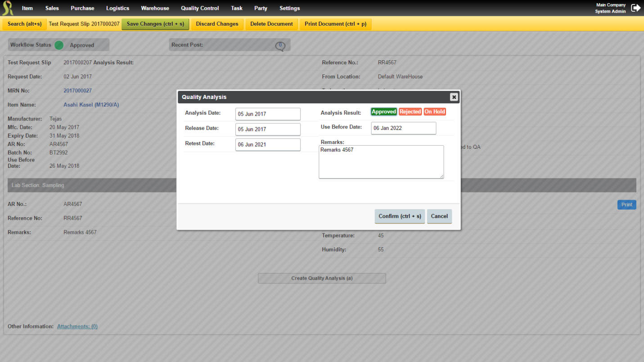Open the Recent Post notification counter

coord(279,45)
